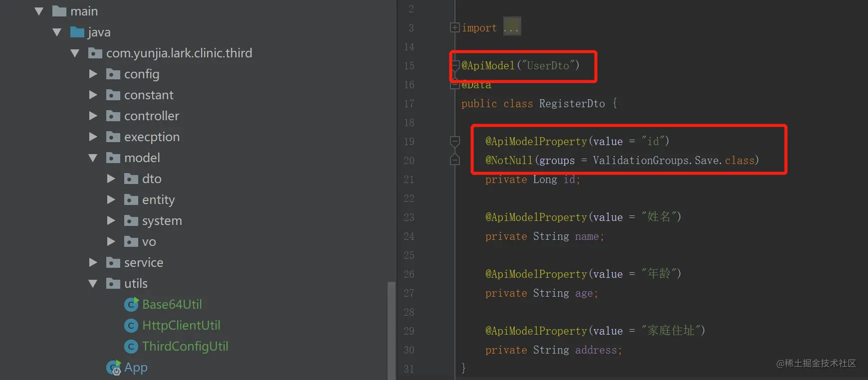Viewport: 868px width, 380px height.
Task: Click fold marker beside @Data line 16
Action: [454, 85]
